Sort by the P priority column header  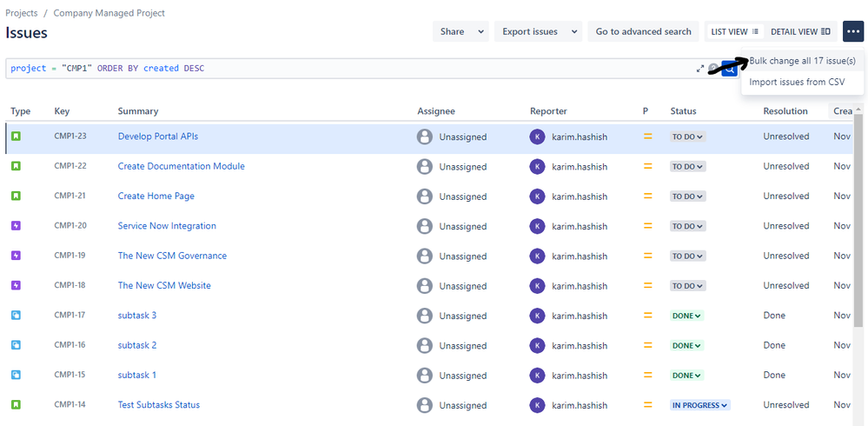point(646,110)
